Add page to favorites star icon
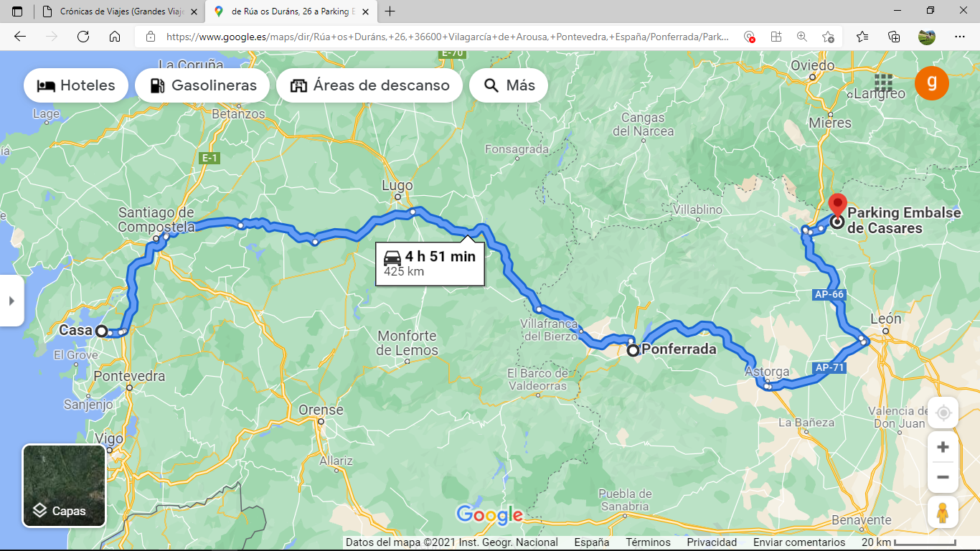This screenshot has height=551, width=980. [828, 37]
